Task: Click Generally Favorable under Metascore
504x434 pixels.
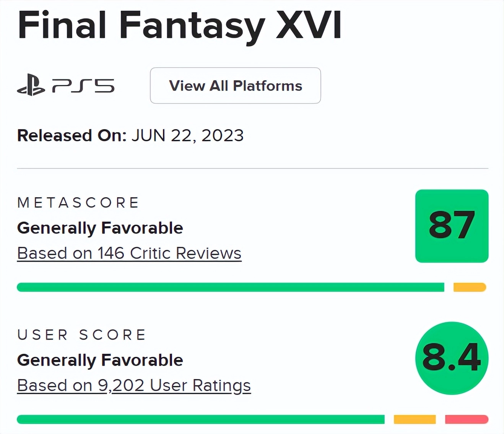Action: click(x=100, y=228)
